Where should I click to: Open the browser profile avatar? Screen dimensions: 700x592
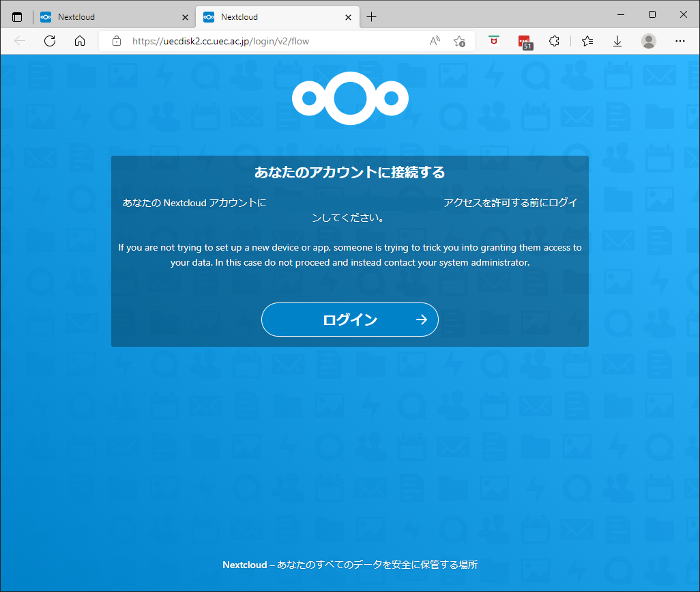[649, 41]
